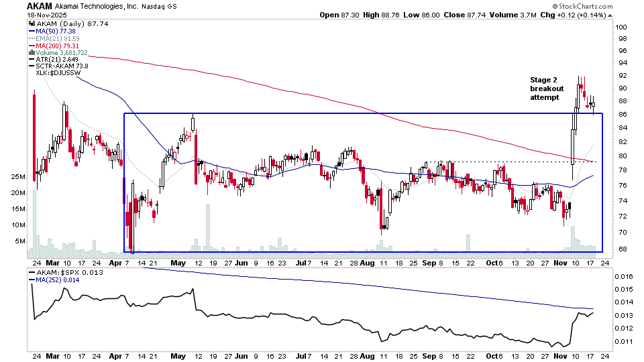
Task: Click the 0.014 ratio axis label
Action: [x=624, y=302]
